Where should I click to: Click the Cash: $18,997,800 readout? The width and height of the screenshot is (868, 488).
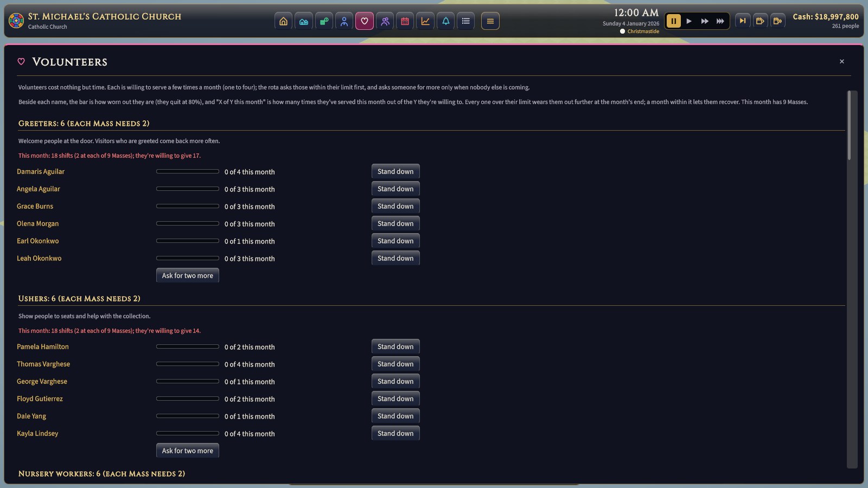[x=826, y=17]
